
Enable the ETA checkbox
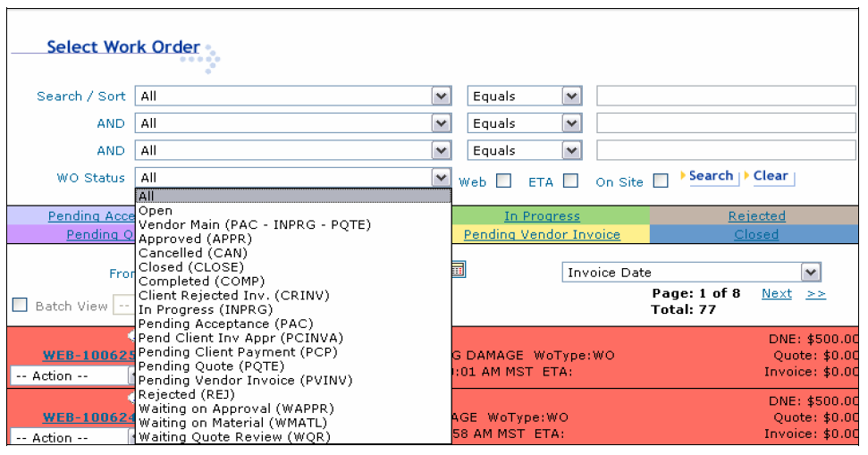(570, 181)
